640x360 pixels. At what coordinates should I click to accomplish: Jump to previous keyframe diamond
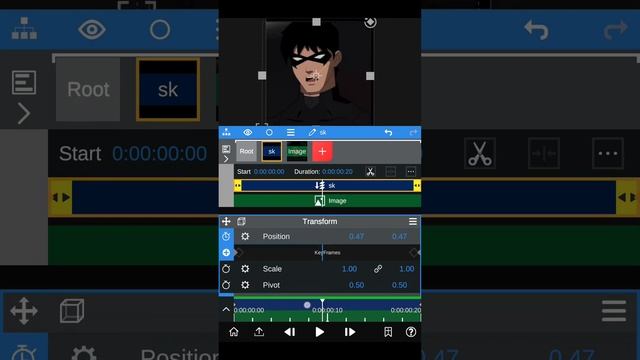click(x=239, y=253)
